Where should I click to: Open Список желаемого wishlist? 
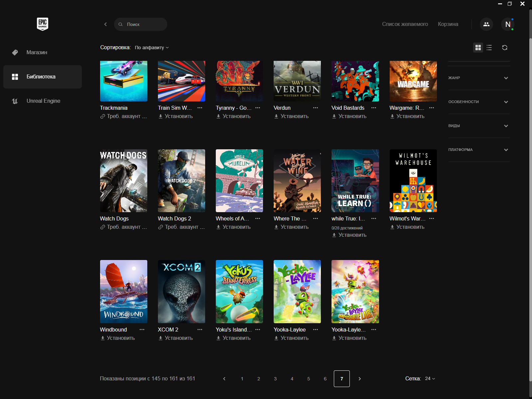tap(405, 24)
